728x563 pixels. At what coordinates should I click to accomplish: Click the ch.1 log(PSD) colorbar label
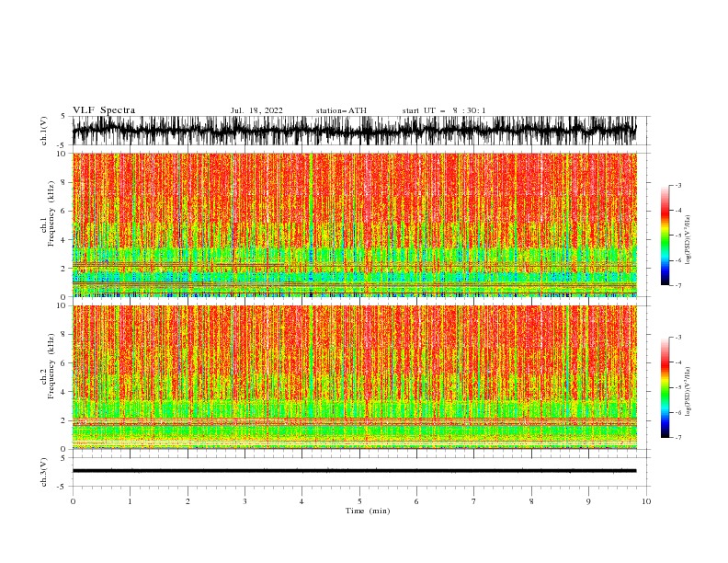pos(688,240)
